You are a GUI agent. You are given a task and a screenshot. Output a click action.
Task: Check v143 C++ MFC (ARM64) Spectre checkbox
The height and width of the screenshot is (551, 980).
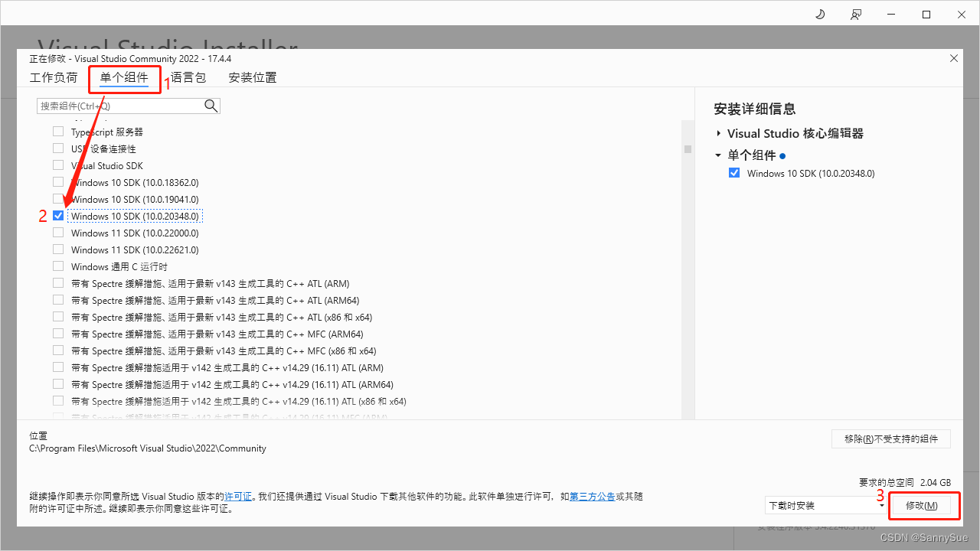(x=58, y=334)
